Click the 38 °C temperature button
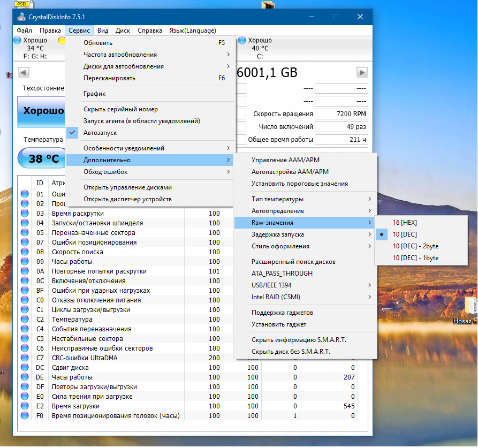478x448 pixels. (x=42, y=158)
